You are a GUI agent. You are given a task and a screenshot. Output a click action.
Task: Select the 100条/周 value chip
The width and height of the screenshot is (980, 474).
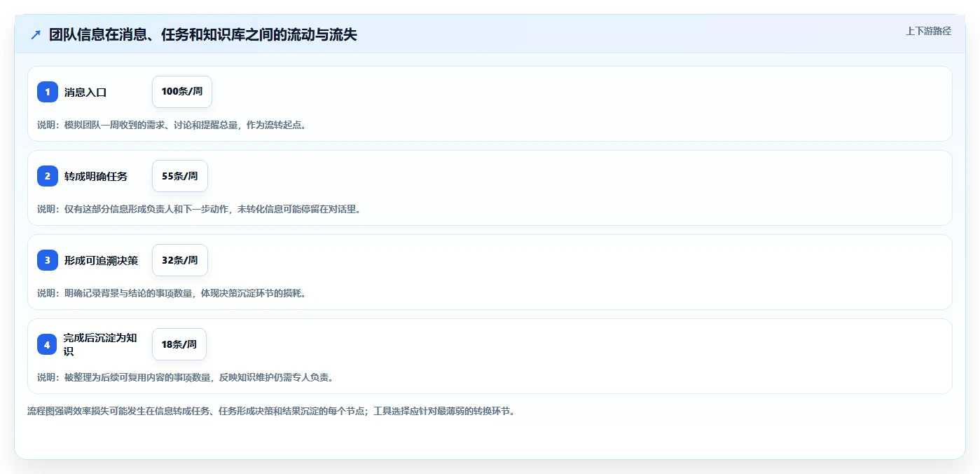(182, 92)
